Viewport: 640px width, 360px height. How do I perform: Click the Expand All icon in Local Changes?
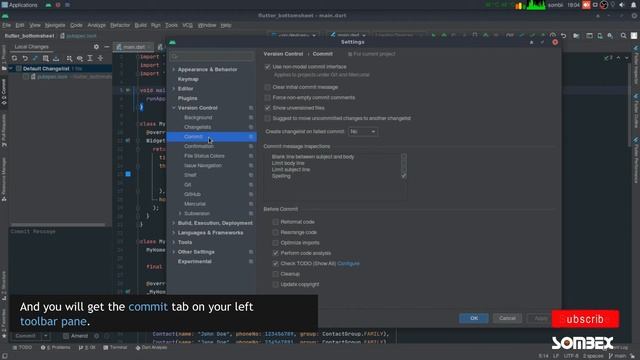(x=90, y=59)
